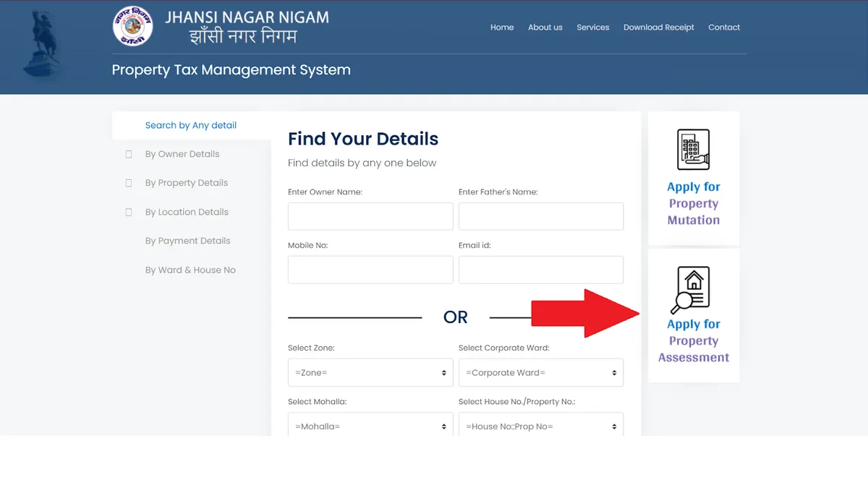Open Services in the top navigation
868x501 pixels.
(592, 27)
